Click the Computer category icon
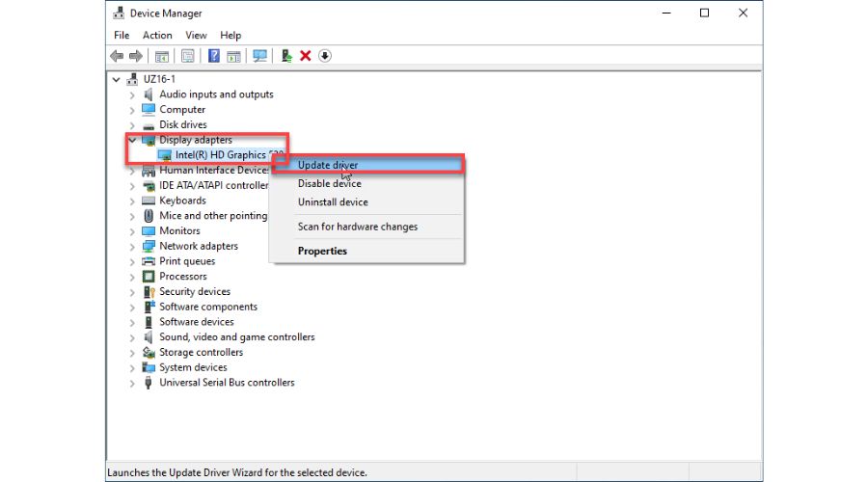The image size is (868, 482). [x=149, y=110]
